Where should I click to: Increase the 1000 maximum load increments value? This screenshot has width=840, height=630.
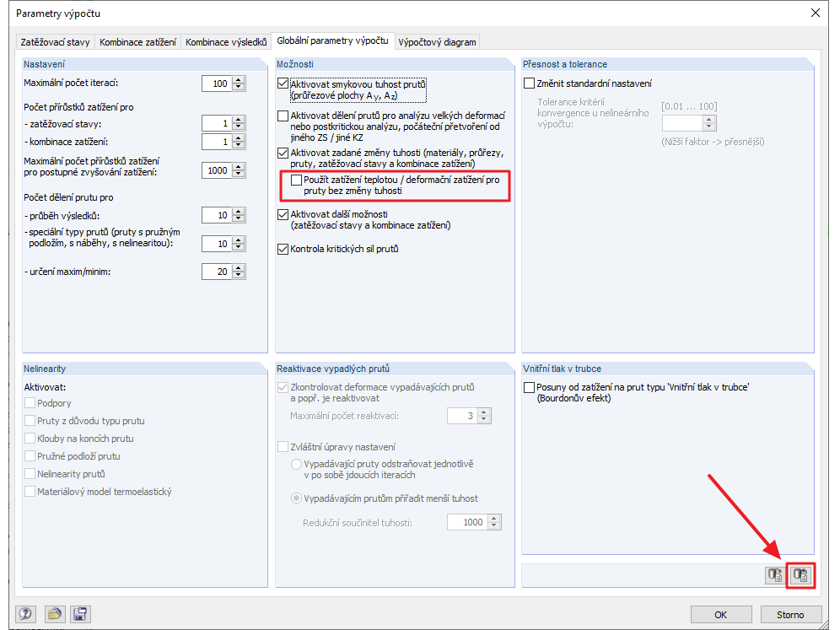coord(239,167)
